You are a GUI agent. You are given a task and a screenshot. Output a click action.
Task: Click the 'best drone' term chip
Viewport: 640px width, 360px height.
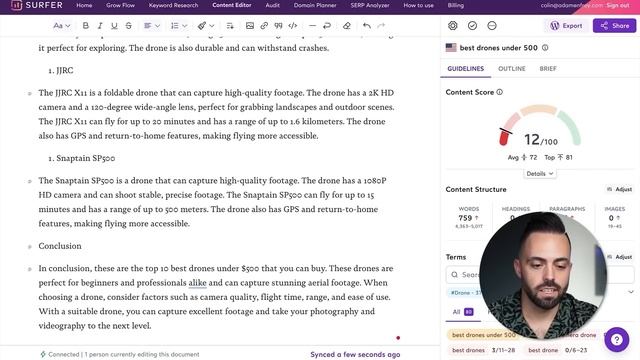tap(543, 350)
